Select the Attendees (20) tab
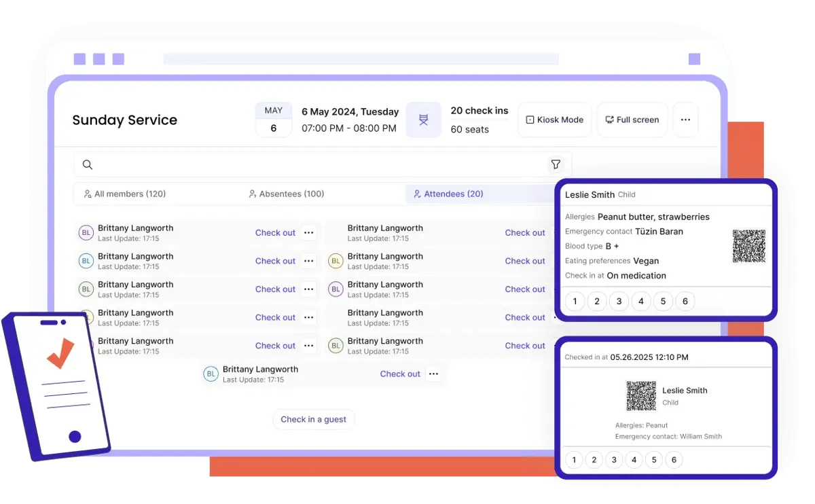This screenshot has height=504, width=815. pos(448,194)
